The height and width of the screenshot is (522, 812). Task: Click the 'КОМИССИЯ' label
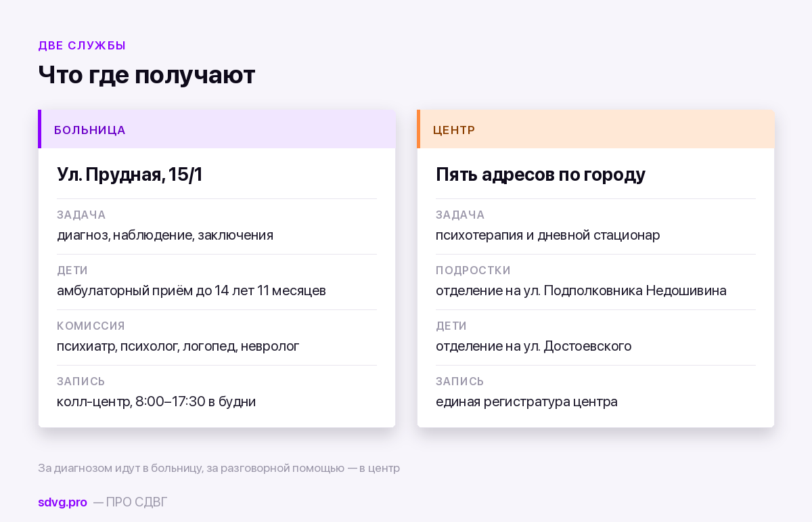click(91, 326)
